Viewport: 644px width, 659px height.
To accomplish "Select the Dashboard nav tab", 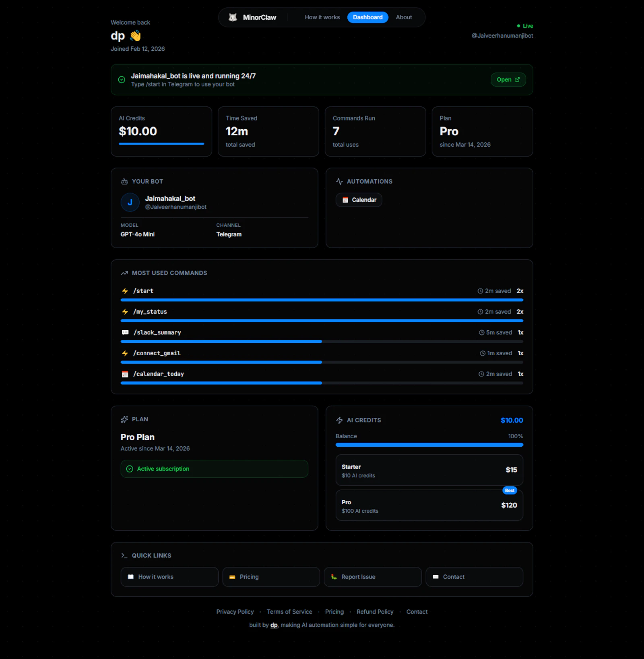I will coord(367,17).
